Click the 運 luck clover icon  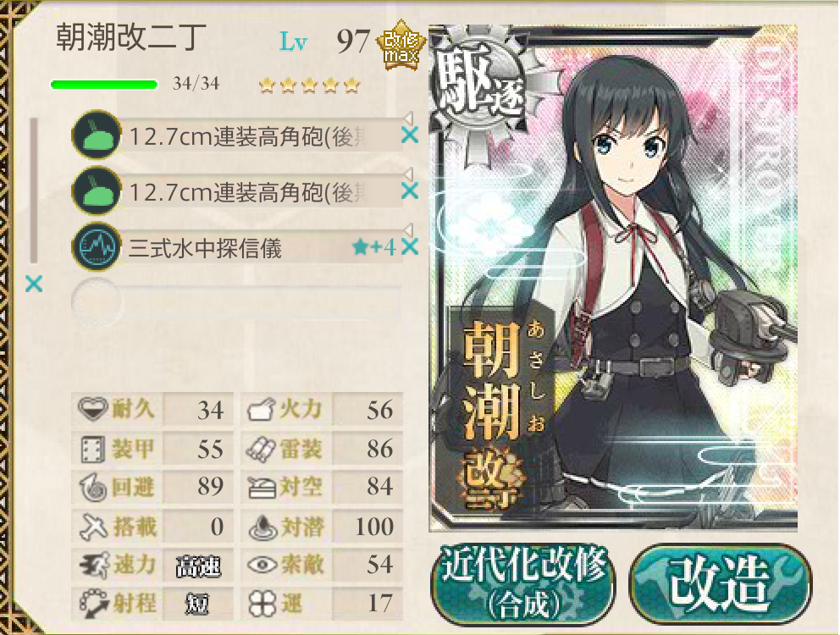(x=262, y=604)
